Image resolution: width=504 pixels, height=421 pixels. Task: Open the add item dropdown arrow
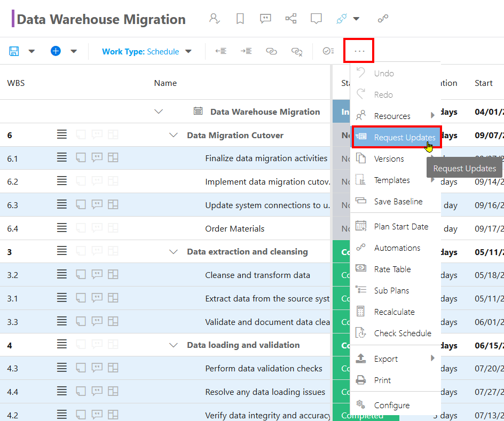(x=74, y=51)
